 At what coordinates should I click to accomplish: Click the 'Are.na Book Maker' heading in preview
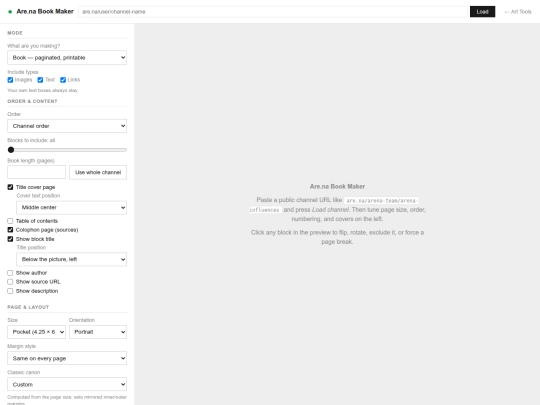(337, 186)
